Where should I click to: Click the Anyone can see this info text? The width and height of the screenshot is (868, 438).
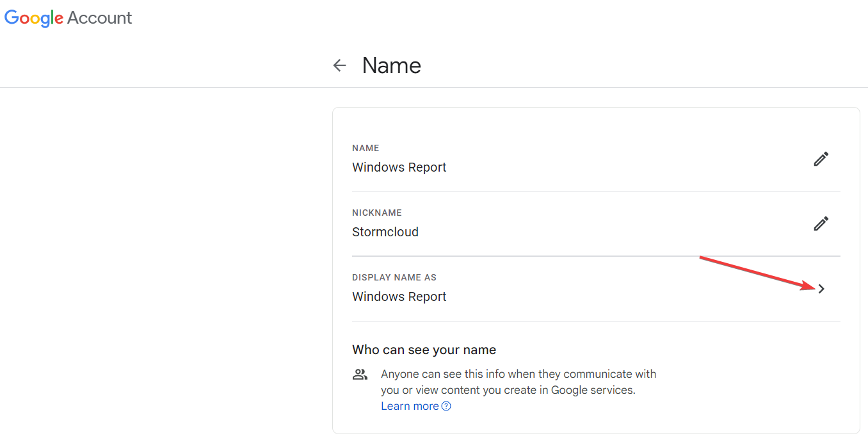518,374
